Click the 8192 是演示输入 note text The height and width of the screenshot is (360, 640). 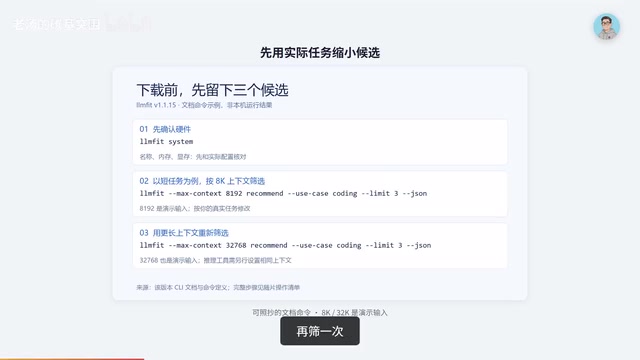195,209
